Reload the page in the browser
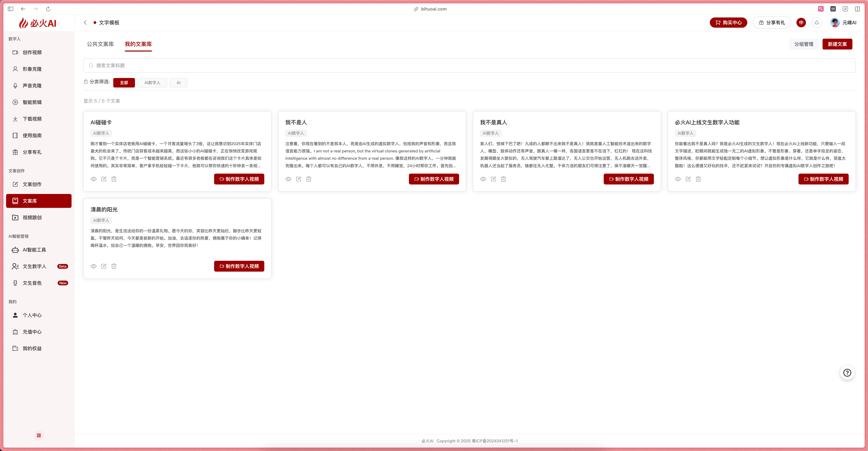The image size is (868, 451). [x=48, y=9]
